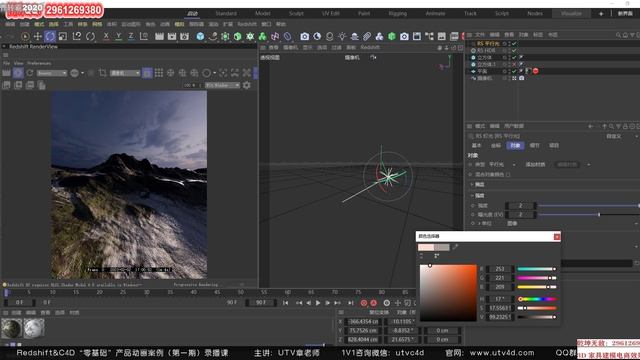Toggle visibility dots of plane object
This screenshot has height=360, width=640.
pos(509,71)
